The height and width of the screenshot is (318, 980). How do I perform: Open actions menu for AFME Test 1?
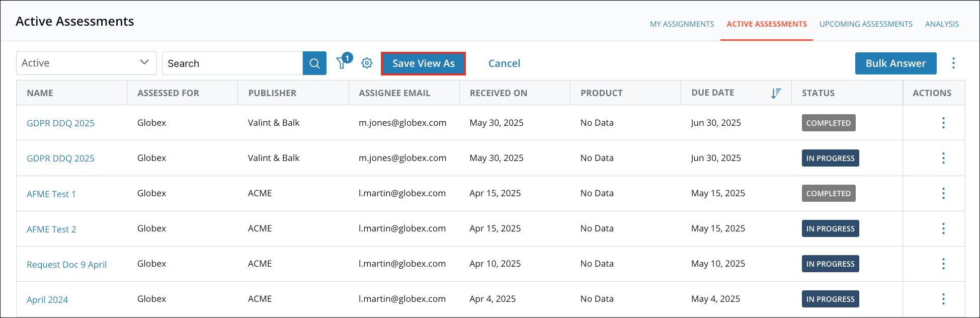coord(943,193)
